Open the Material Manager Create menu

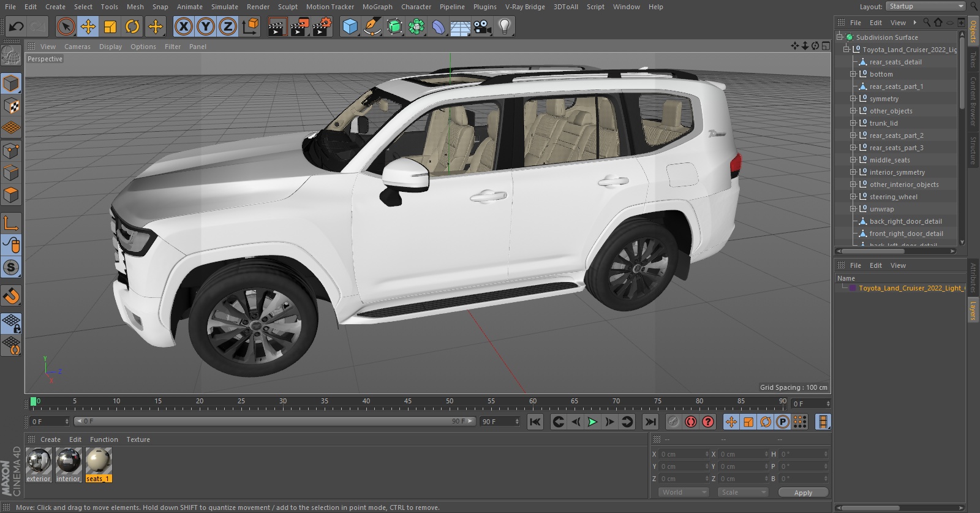point(50,439)
